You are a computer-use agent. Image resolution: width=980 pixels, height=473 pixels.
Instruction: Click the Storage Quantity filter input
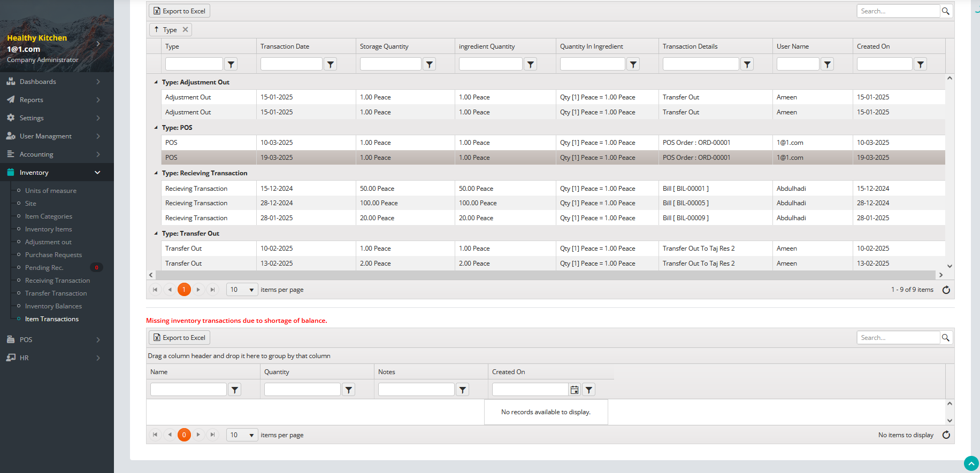point(391,64)
